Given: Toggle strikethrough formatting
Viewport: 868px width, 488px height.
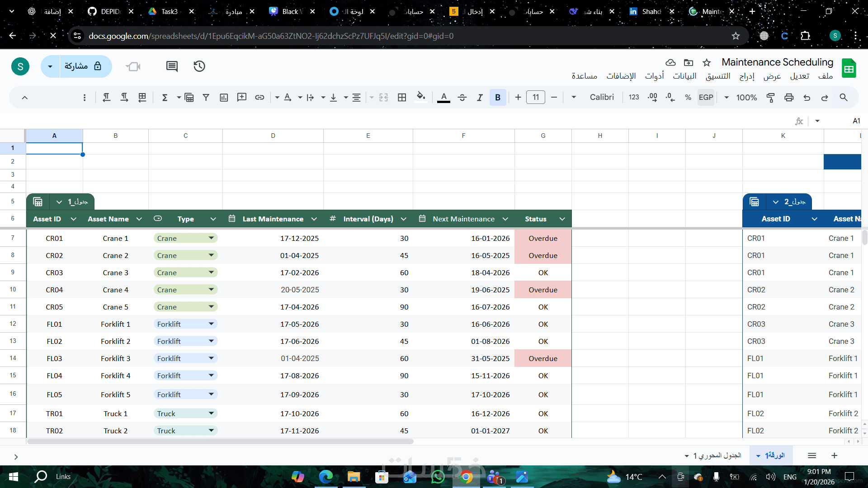Looking at the screenshot, I should [x=462, y=97].
